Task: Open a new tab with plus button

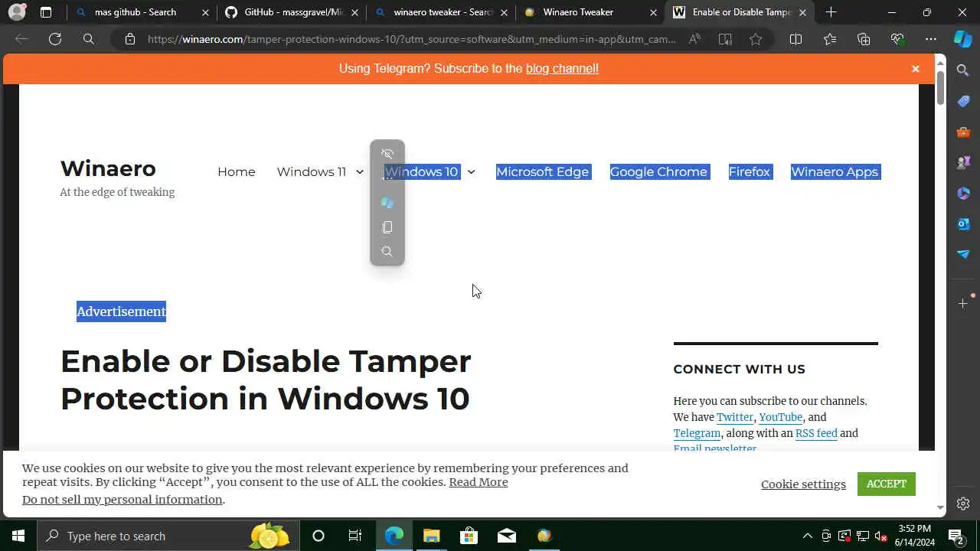Action: [831, 12]
